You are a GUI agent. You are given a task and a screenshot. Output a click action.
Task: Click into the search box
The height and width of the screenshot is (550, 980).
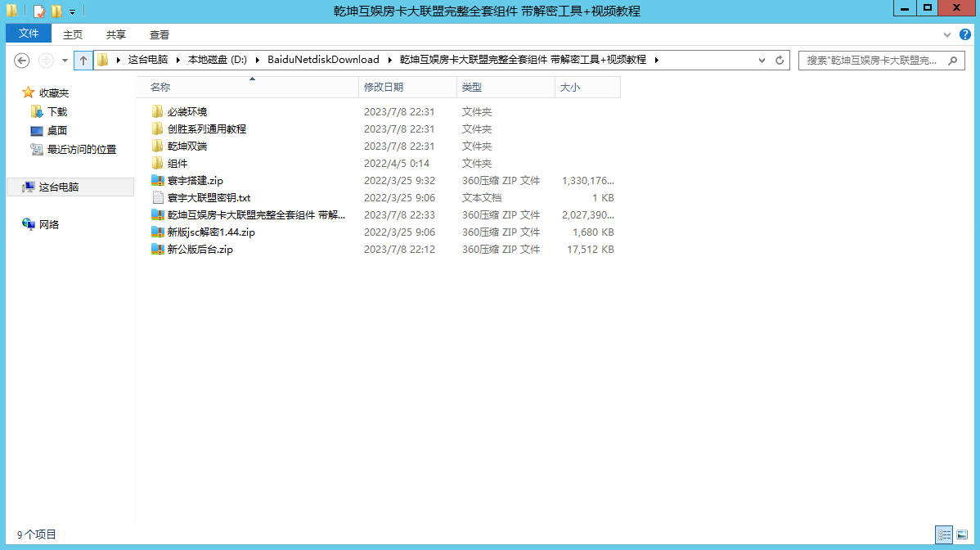871,60
